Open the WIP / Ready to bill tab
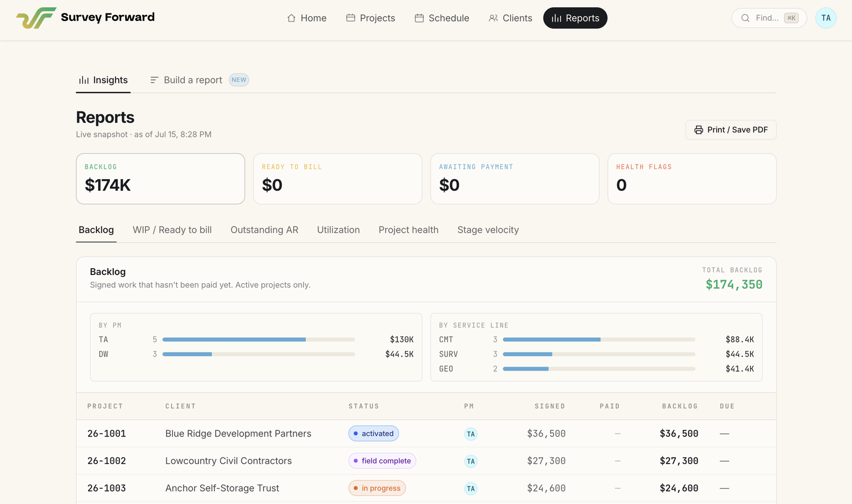 click(x=172, y=230)
